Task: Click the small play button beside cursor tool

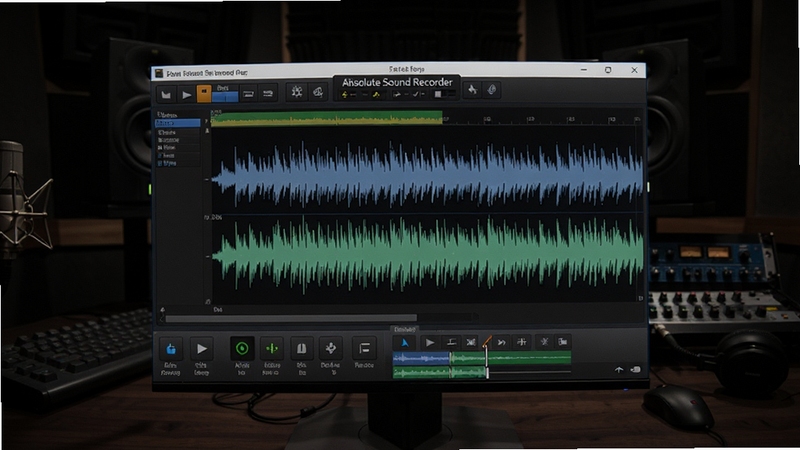Action: tap(430, 342)
